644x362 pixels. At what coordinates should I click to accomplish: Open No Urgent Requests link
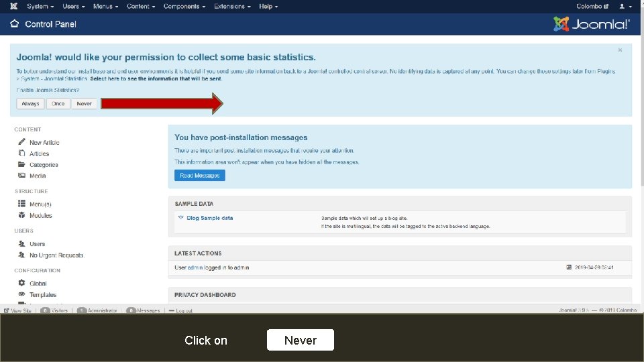pos(57,255)
